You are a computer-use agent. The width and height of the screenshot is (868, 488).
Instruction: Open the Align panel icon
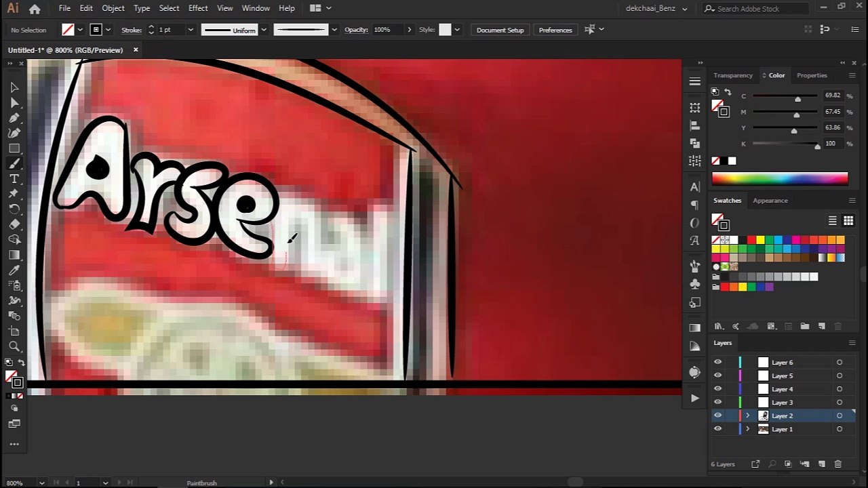tap(694, 125)
